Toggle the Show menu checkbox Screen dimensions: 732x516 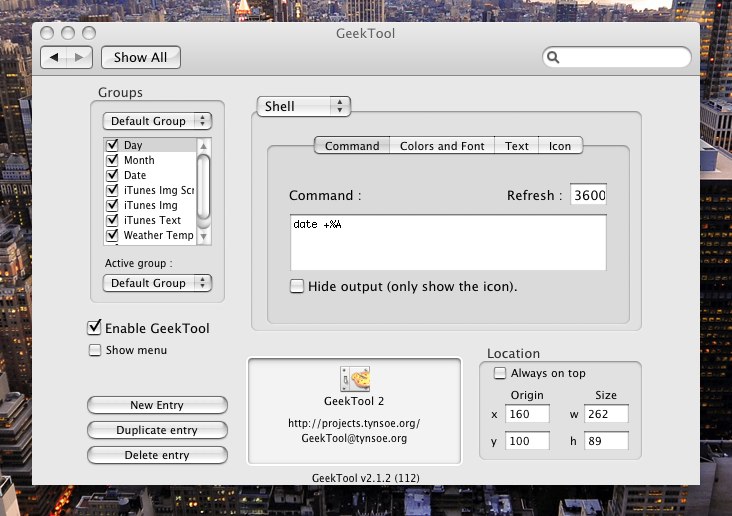[x=95, y=350]
